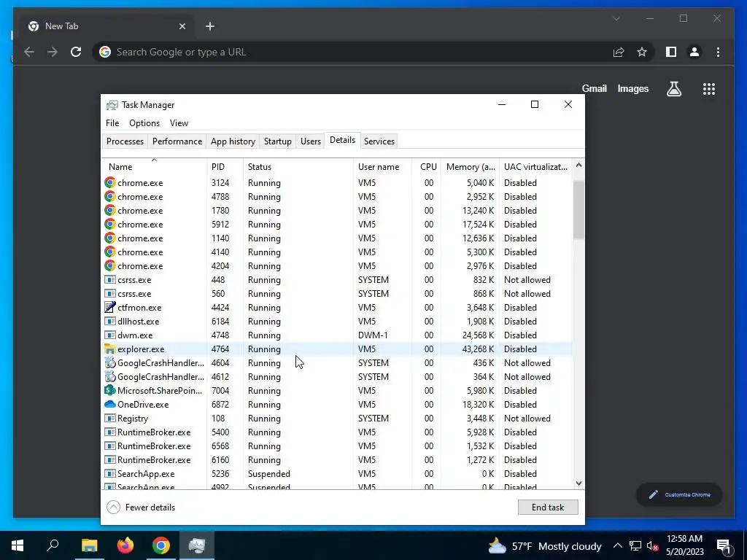This screenshot has width=747, height=560.
Task: Sort by the Status column header
Action: coord(298,167)
